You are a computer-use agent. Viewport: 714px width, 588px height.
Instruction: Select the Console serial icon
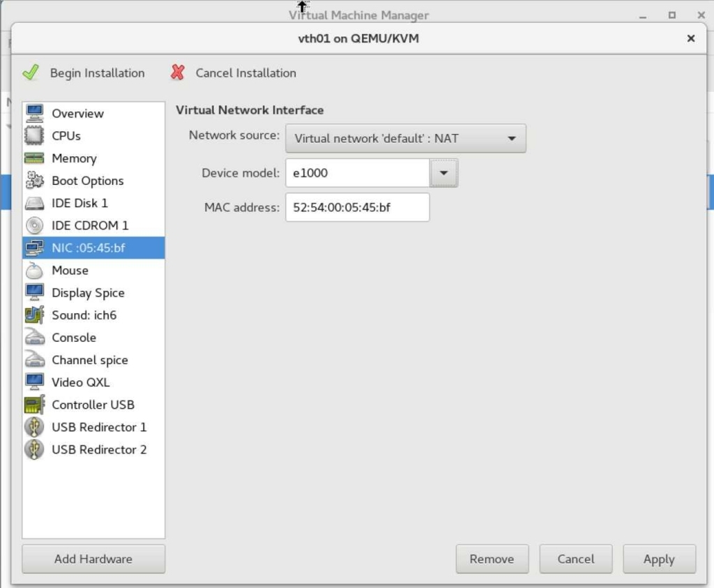click(x=35, y=338)
